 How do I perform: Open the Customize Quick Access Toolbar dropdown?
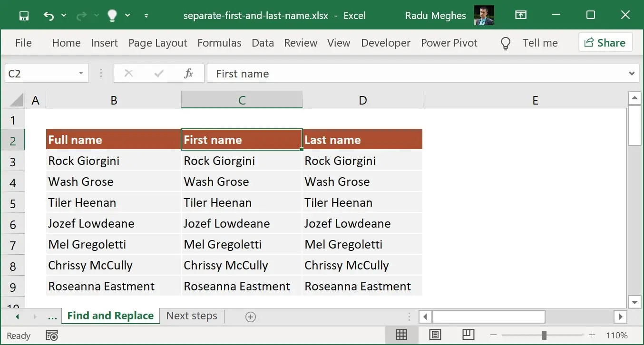[x=146, y=15]
